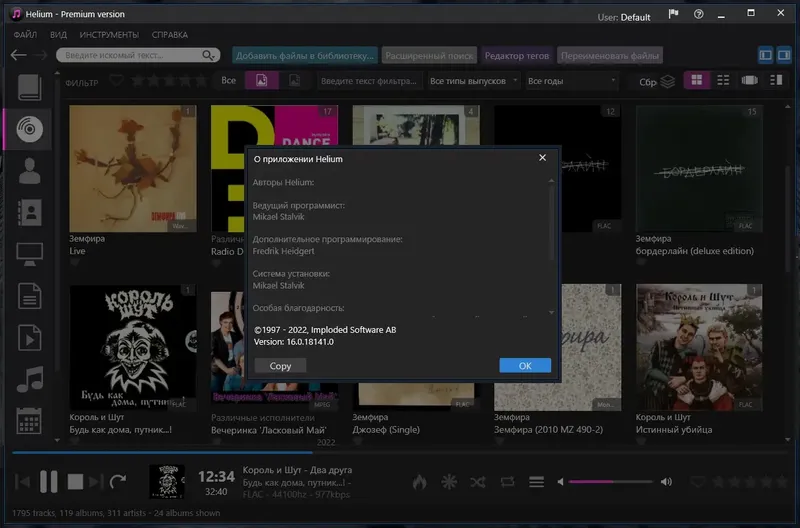
Task: Toggle shuffle playback
Action: [478, 482]
